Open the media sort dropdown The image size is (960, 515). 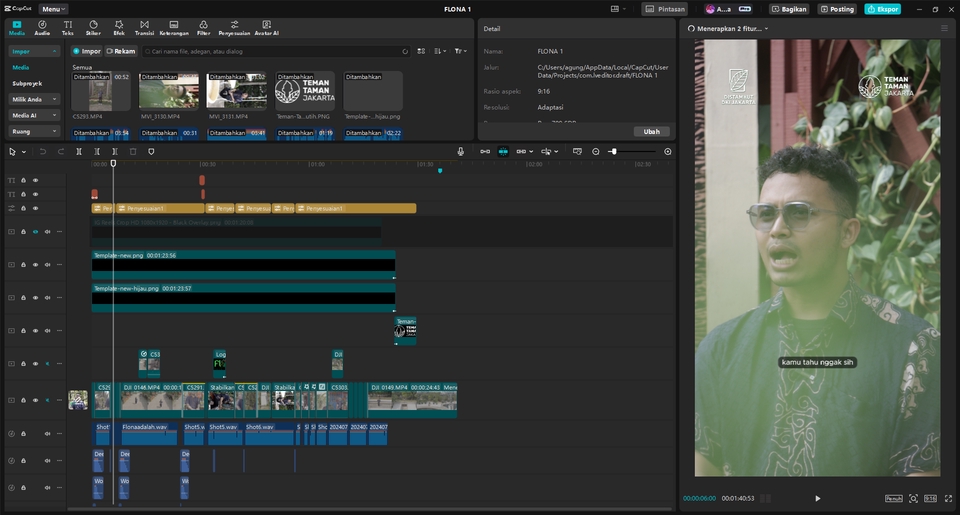point(440,51)
